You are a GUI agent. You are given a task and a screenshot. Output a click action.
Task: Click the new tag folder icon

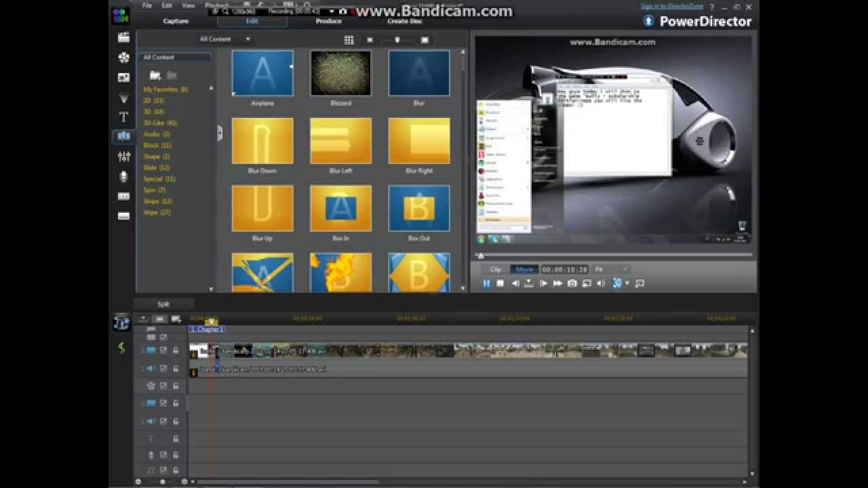pyautogui.click(x=155, y=75)
